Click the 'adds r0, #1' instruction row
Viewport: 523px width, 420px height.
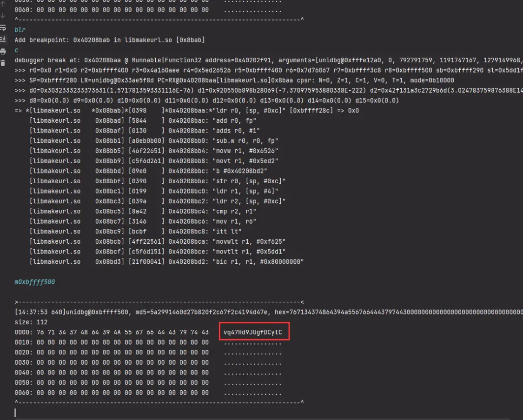(145, 131)
